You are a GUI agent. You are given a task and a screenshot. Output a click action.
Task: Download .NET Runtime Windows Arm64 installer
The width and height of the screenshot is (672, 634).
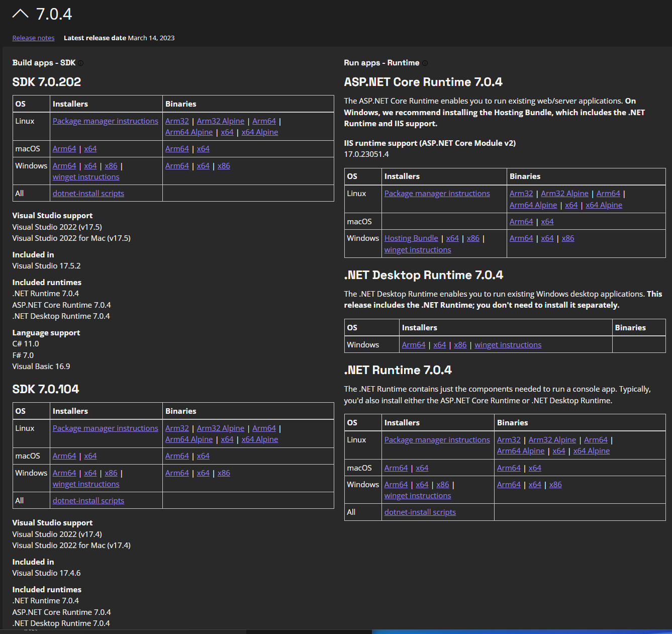(396, 485)
